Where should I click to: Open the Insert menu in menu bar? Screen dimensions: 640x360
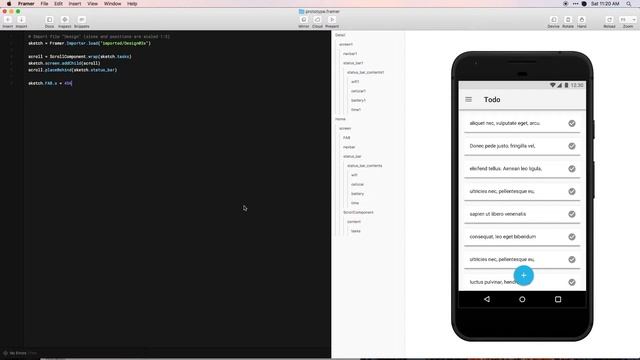tap(75, 4)
